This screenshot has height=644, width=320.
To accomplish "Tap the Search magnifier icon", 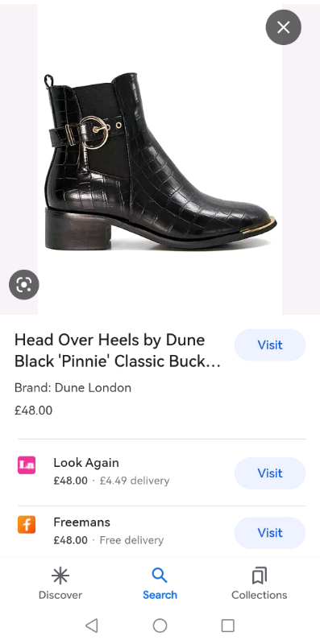I will pyautogui.click(x=160, y=576).
